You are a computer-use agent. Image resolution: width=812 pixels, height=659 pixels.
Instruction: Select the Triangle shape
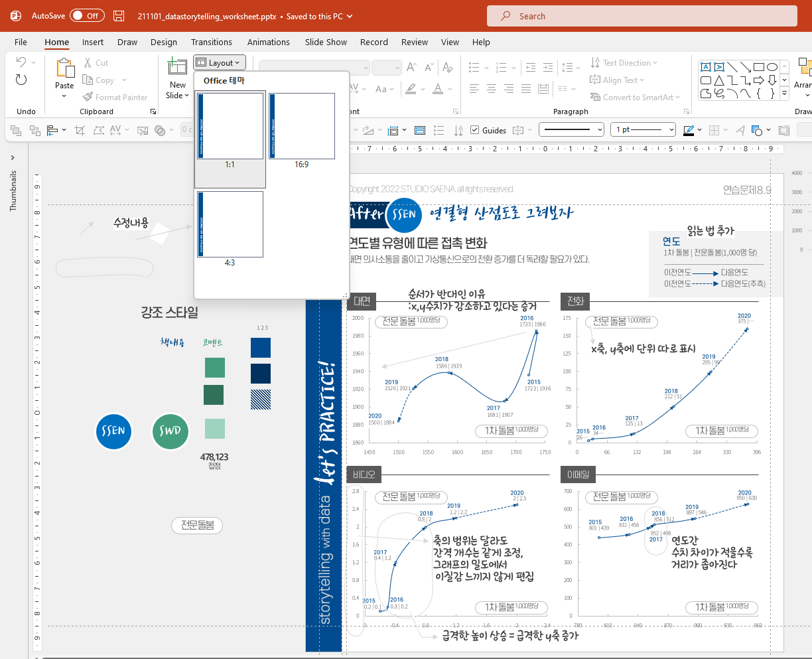pos(719,80)
